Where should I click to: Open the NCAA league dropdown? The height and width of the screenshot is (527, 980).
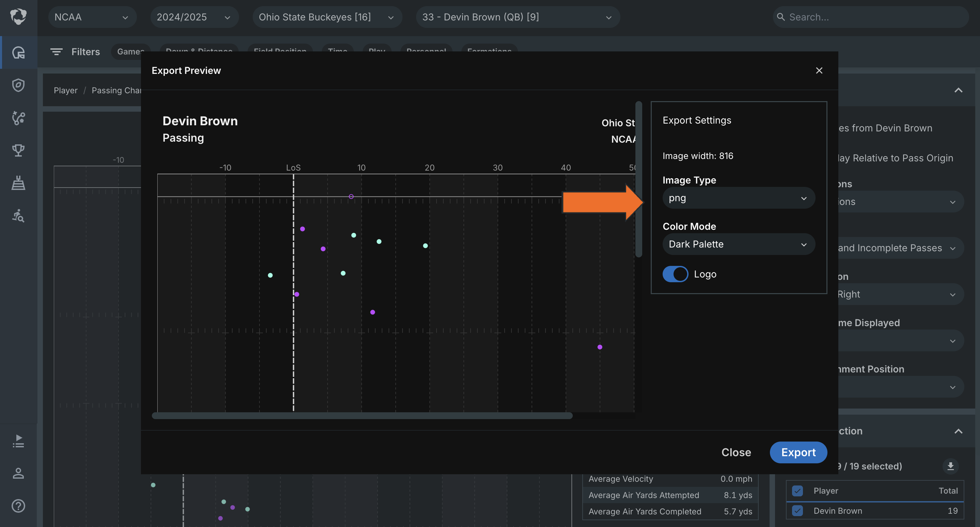pyautogui.click(x=92, y=17)
